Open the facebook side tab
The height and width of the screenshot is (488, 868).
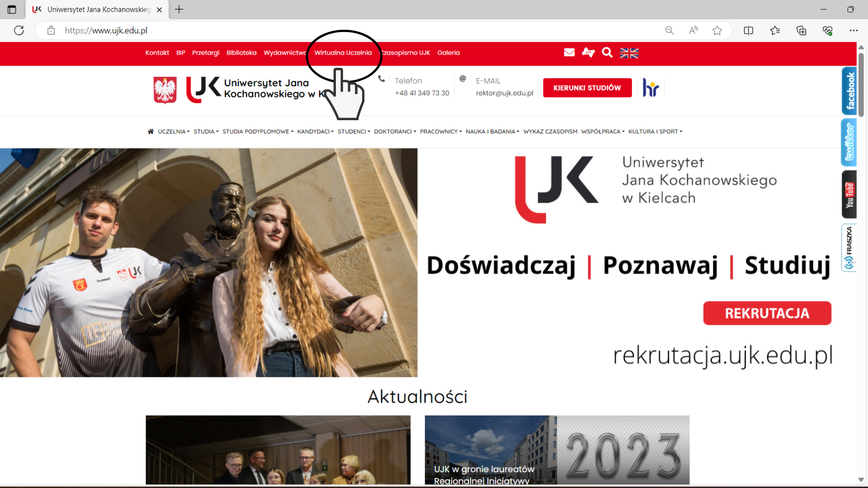[849, 91]
